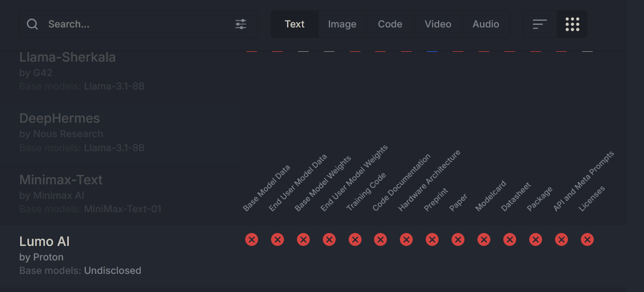
Task: Click the 'Package' column header
Action: 540,199
